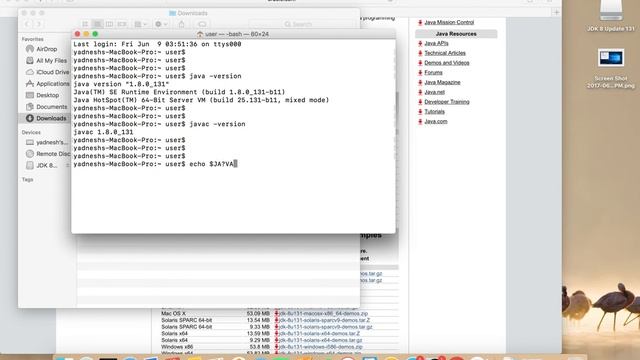640x360 pixels.
Task: Click Finder edit tags button
Action: click(x=202, y=24)
